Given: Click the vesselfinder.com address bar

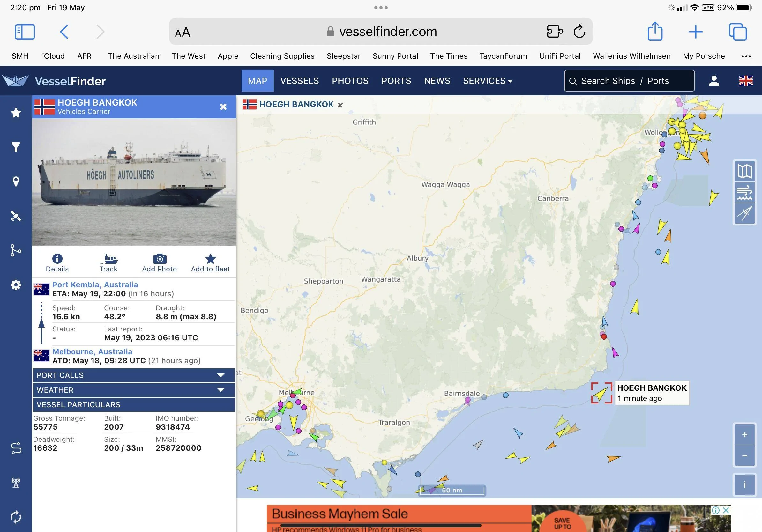Looking at the screenshot, I should (381, 32).
